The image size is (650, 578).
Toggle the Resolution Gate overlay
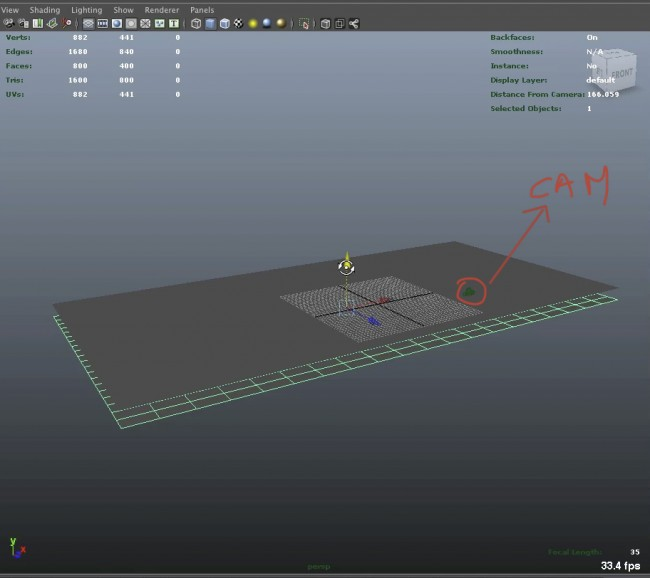point(117,23)
